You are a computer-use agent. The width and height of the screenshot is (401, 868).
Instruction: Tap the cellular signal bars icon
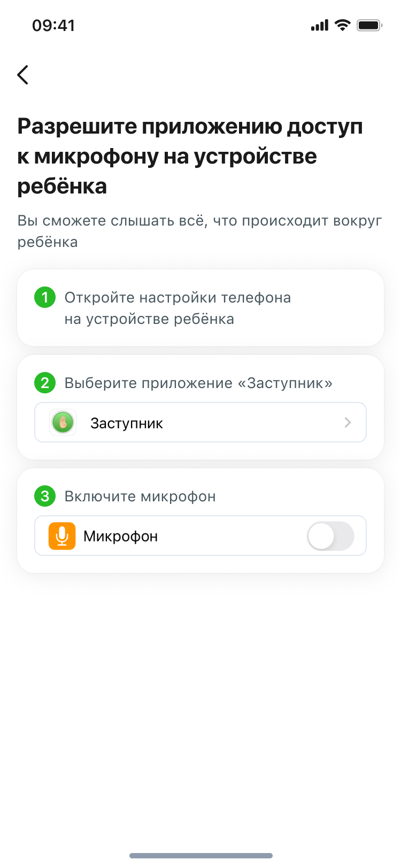tap(320, 25)
